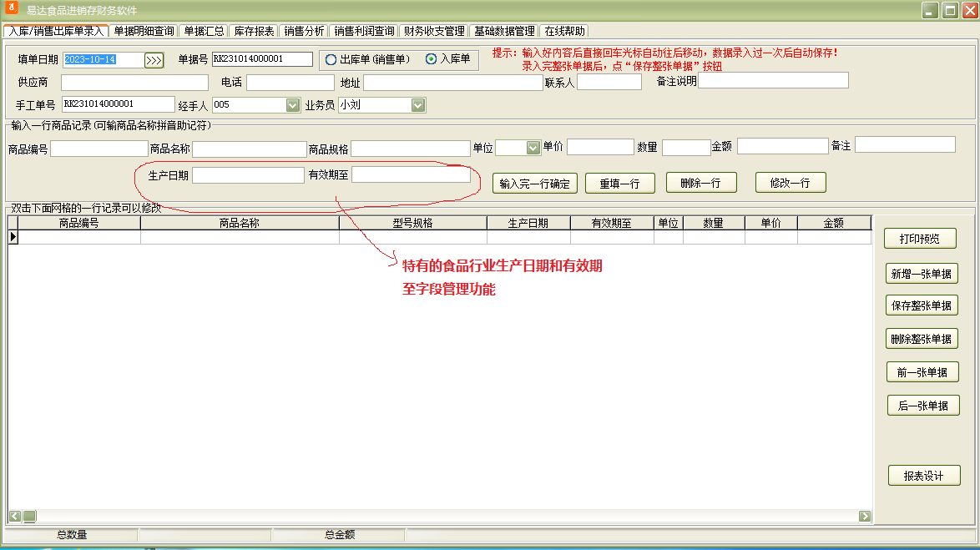The width and height of the screenshot is (980, 550).
Task: Click the 单据号 input field
Action: click(x=262, y=58)
